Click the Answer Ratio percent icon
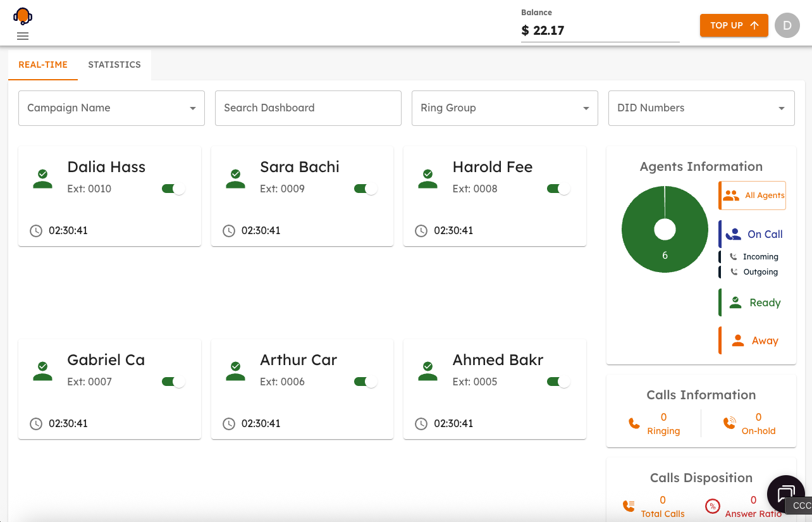 [x=712, y=506]
